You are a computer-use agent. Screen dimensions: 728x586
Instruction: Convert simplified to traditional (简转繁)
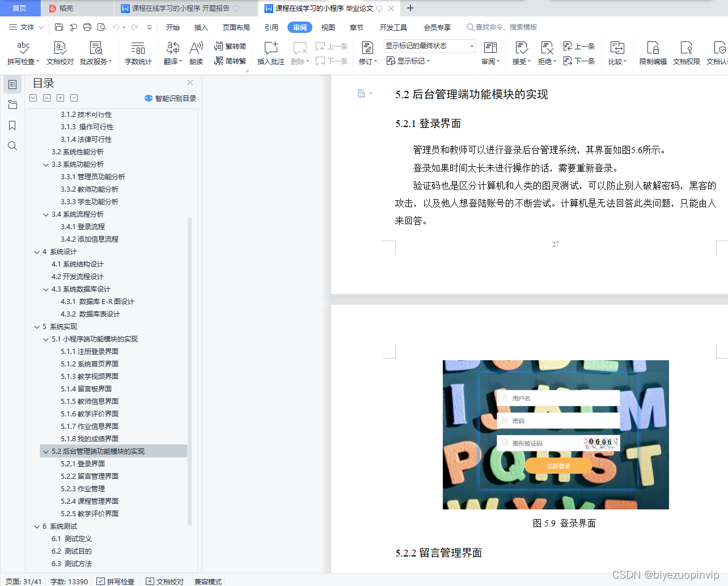[230, 61]
